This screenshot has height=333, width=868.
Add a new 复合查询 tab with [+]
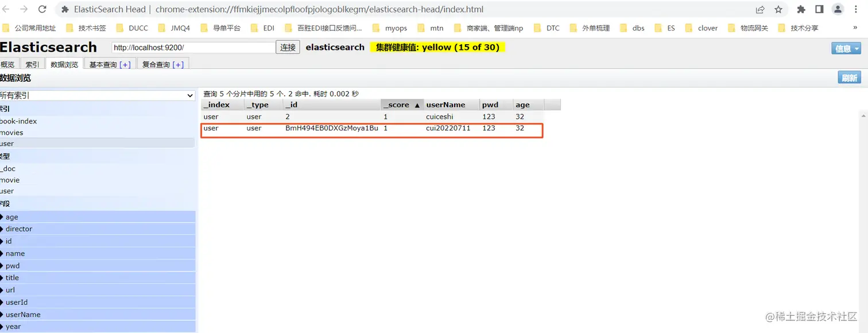coord(178,64)
